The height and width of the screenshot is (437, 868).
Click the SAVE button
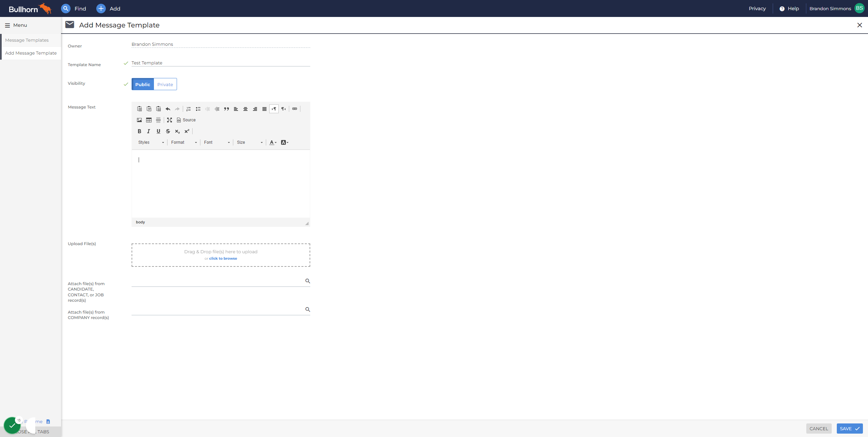tap(850, 429)
